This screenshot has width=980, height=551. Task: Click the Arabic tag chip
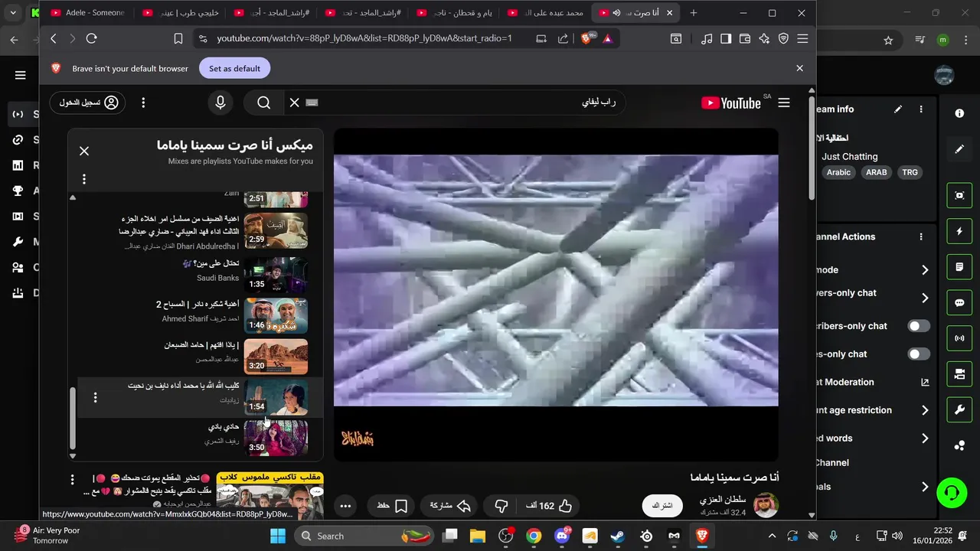[x=838, y=172]
